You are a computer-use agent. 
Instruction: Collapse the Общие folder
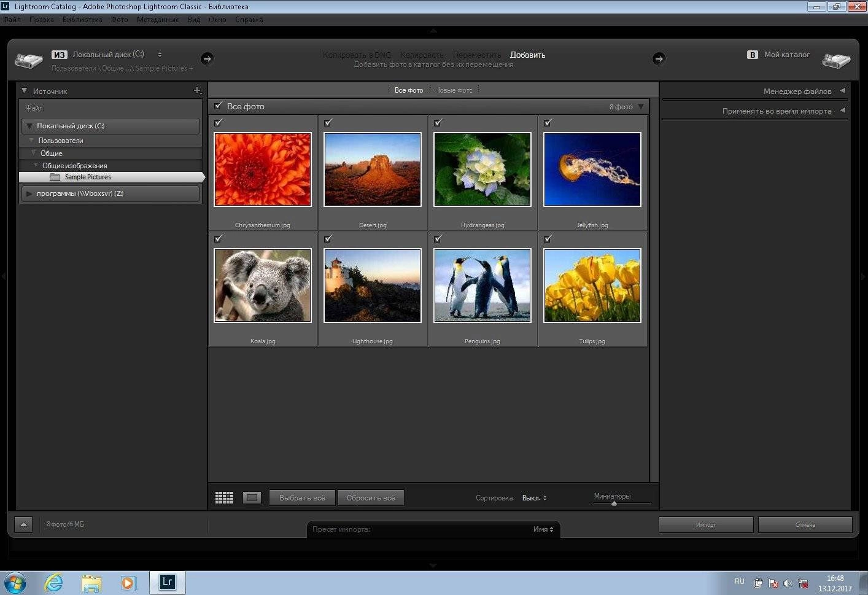(34, 153)
